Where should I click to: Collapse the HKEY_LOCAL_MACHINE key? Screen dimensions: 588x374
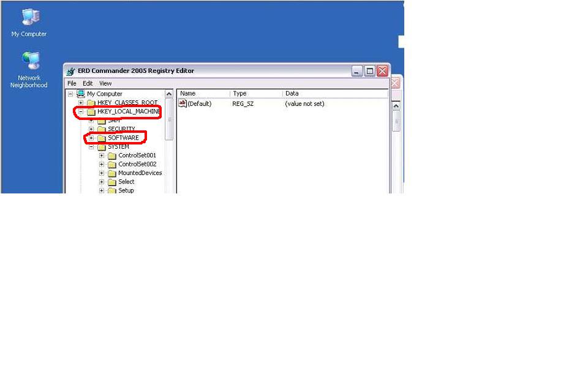point(81,111)
